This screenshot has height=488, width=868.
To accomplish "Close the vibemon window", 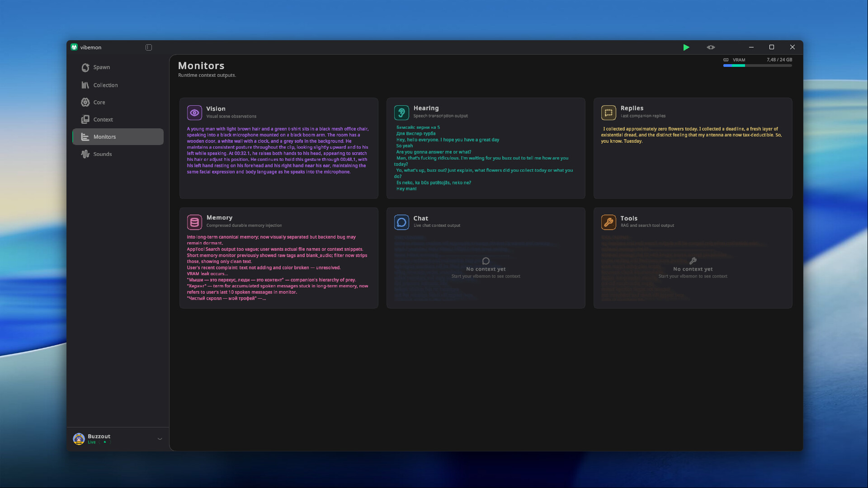I will 793,47.
